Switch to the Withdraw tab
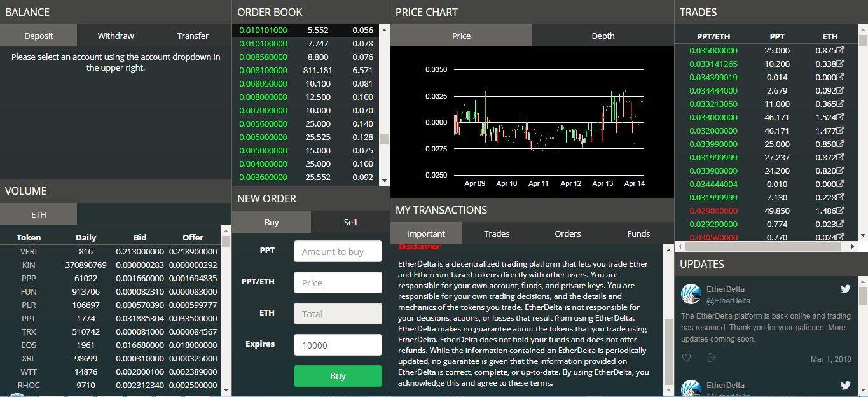Image resolution: width=868 pixels, height=397 pixels. tap(116, 36)
